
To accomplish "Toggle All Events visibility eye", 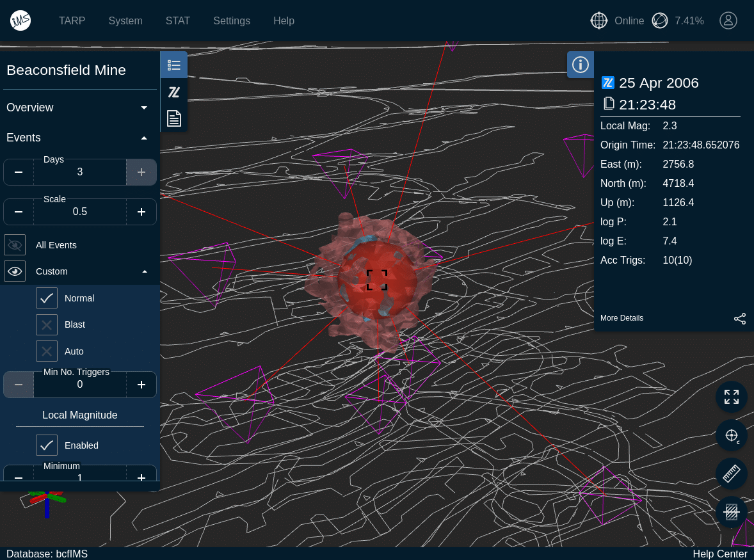I will click(15, 245).
